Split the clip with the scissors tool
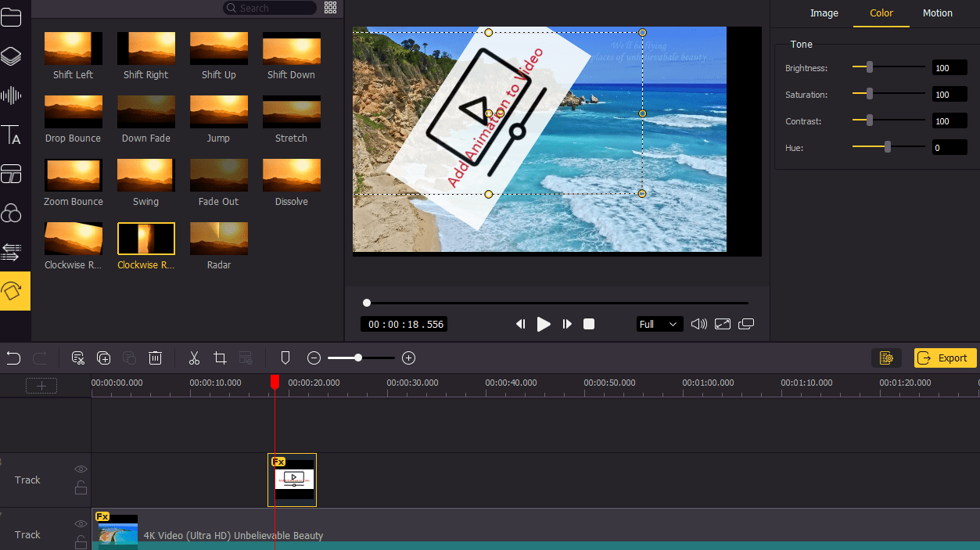 point(193,358)
